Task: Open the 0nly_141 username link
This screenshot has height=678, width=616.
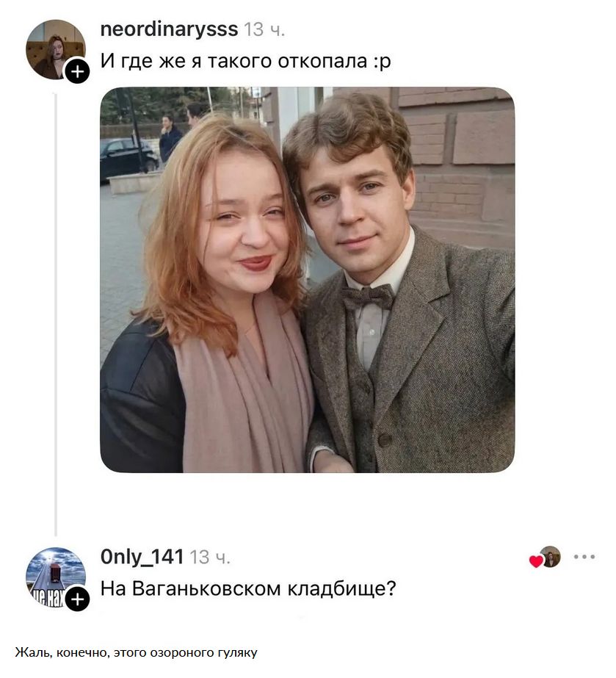Action: [142, 557]
